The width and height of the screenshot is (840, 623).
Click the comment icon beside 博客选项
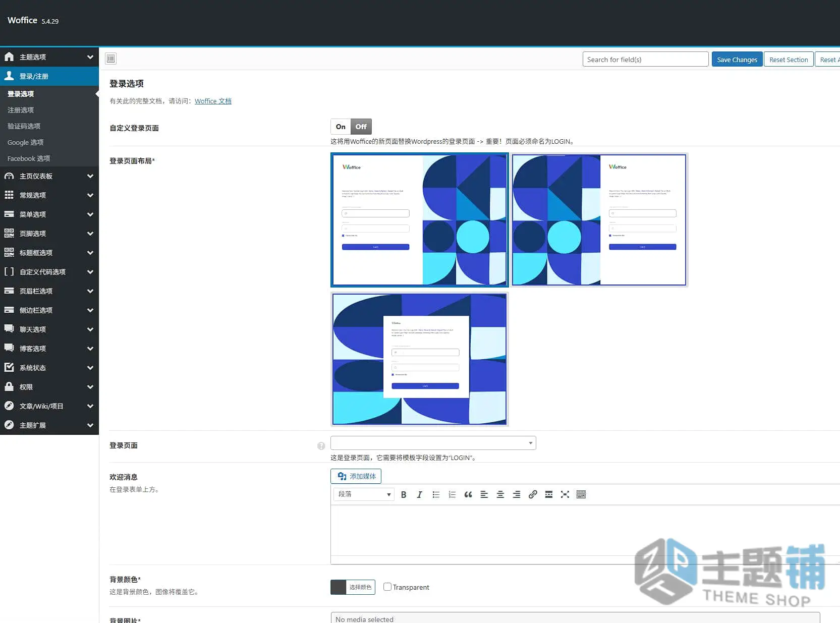pos(9,348)
